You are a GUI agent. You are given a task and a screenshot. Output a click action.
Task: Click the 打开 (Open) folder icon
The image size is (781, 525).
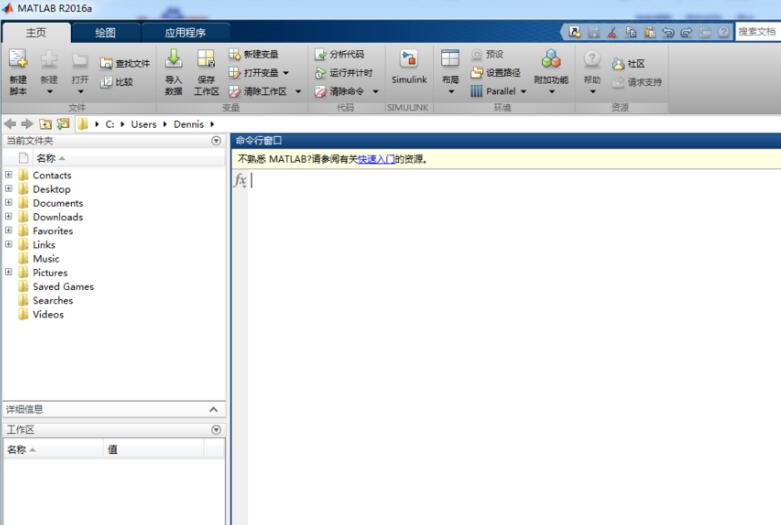point(80,60)
